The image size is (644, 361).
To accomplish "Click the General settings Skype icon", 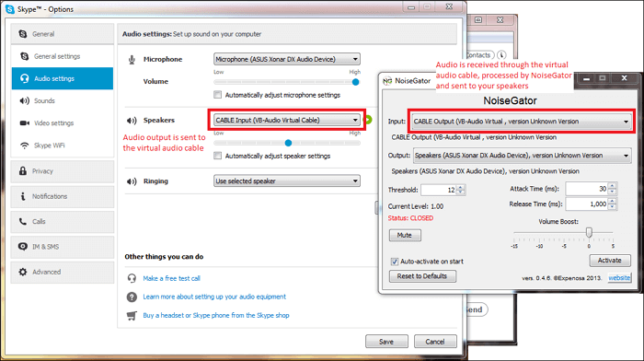I will [25, 56].
